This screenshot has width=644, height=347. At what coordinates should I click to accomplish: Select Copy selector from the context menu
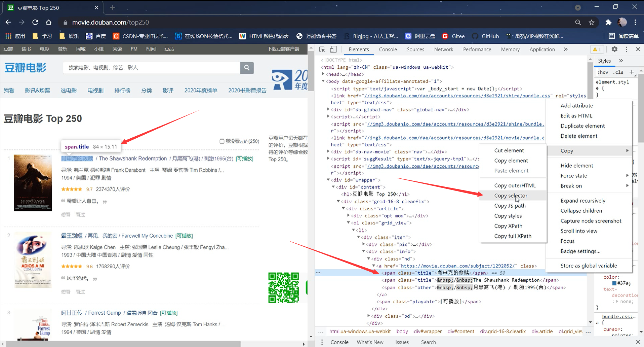point(511,195)
